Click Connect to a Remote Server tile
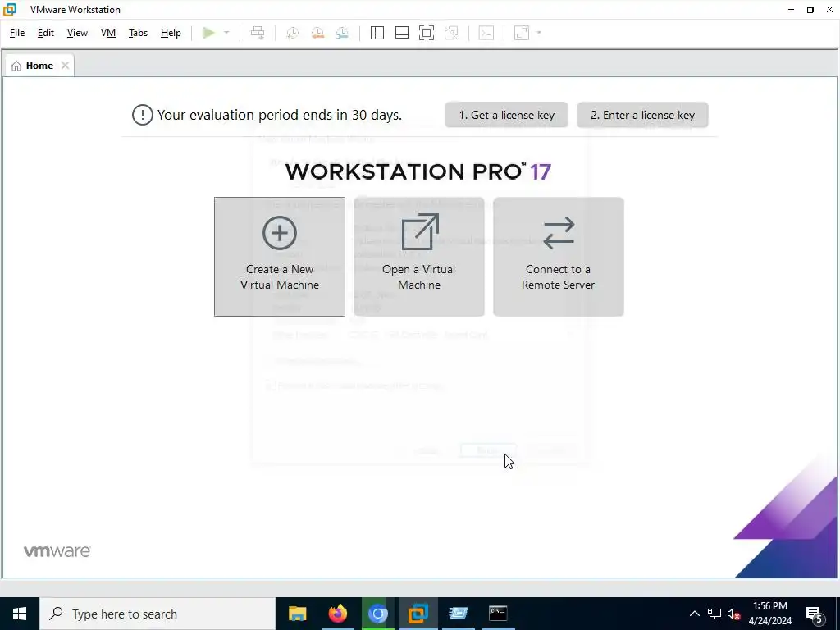This screenshot has height=630, width=840. [558, 257]
